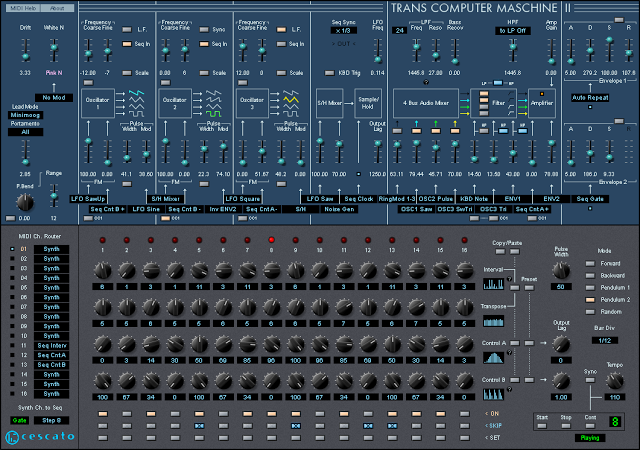
Task: Click the P.Bend knob
Action: tap(25, 202)
